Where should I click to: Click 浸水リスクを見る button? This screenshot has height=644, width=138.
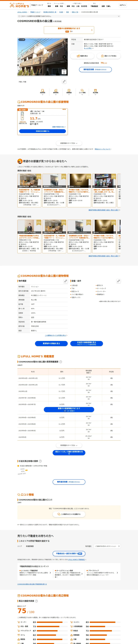[x=109, y=56]
